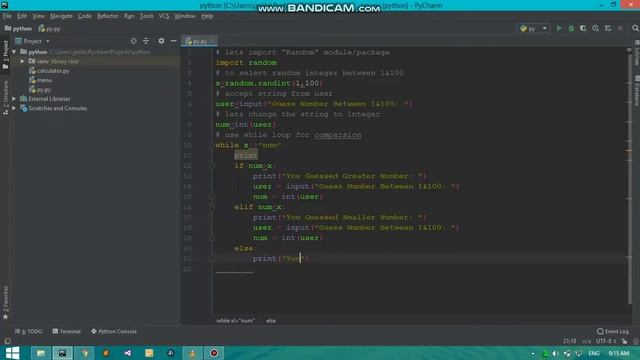Click the locate/scroll-from-source target icon in Project panel

click(133, 41)
